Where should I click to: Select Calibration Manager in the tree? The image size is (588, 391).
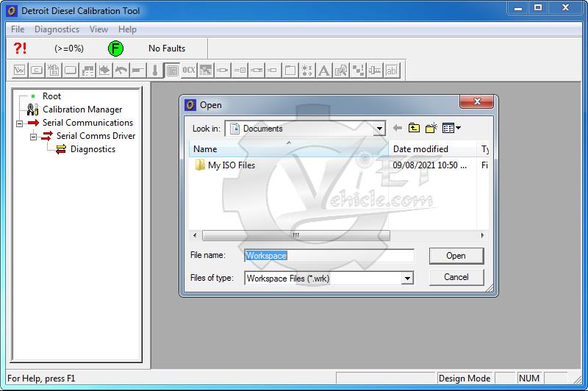pos(82,110)
